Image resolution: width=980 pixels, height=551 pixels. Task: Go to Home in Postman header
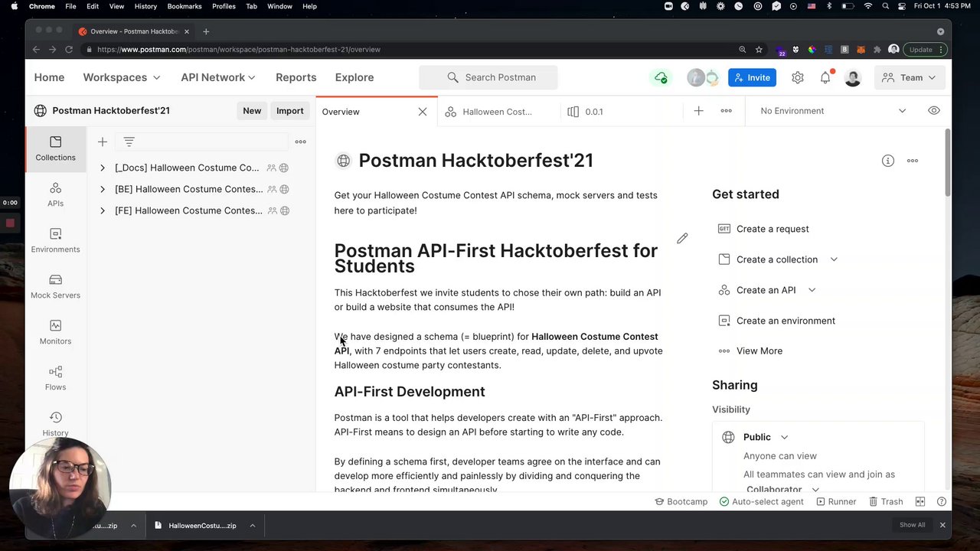click(49, 77)
